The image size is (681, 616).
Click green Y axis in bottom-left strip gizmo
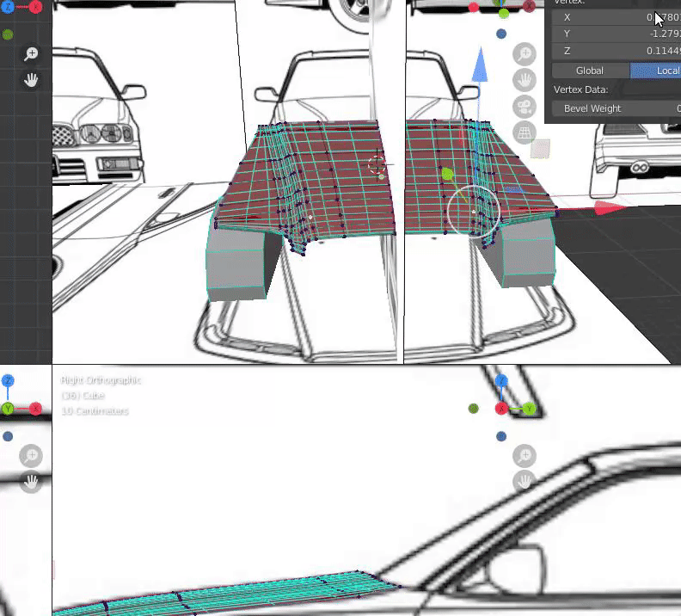8,409
